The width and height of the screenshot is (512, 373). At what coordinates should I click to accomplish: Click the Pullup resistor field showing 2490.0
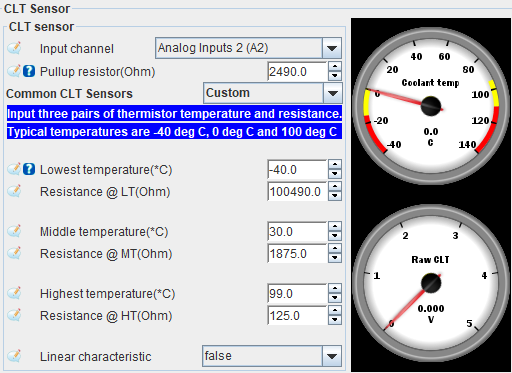click(297, 71)
